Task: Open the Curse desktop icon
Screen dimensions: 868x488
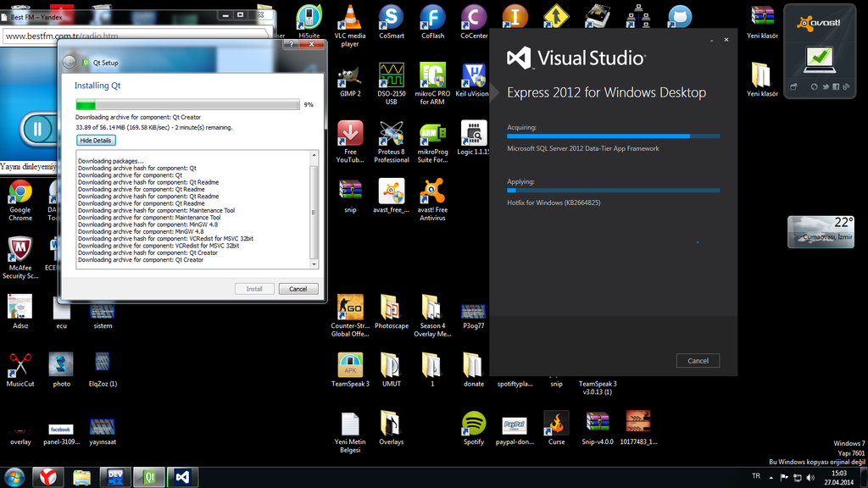Action: click(556, 428)
